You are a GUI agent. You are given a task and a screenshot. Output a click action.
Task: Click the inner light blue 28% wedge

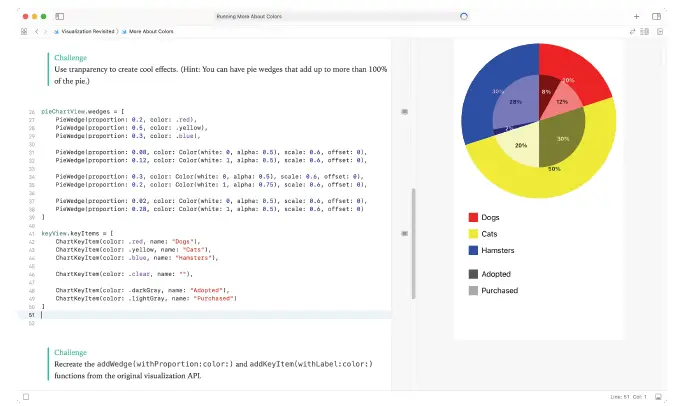pyautogui.click(x=514, y=103)
